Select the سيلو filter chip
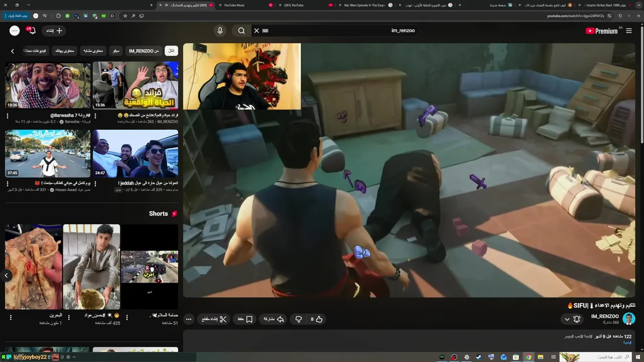 (116, 51)
